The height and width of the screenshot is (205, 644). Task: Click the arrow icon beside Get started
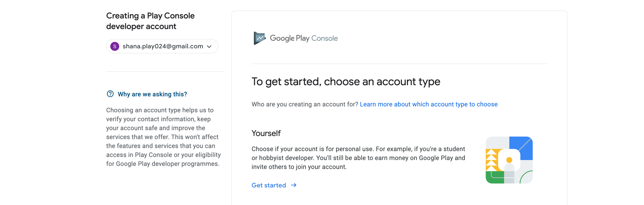(x=294, y=185)
